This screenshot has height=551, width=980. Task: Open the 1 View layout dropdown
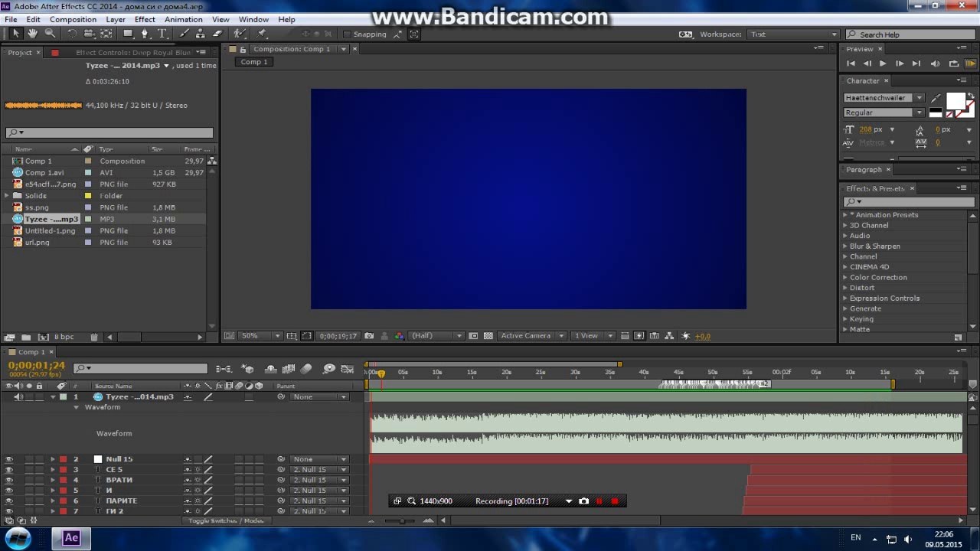(593, 336)
